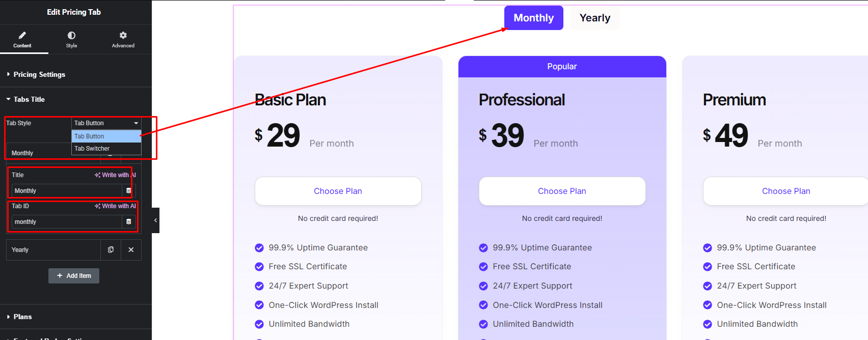
Task: Click dynamic tags icon beside Tab ID field
Action: (128, 222)
